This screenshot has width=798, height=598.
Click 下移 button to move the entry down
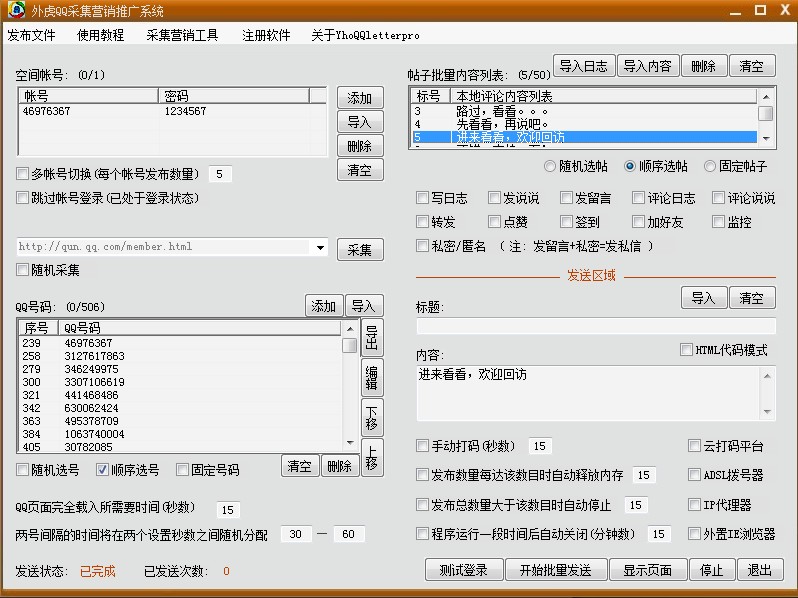pyautogui.click(x=372, y=418)
